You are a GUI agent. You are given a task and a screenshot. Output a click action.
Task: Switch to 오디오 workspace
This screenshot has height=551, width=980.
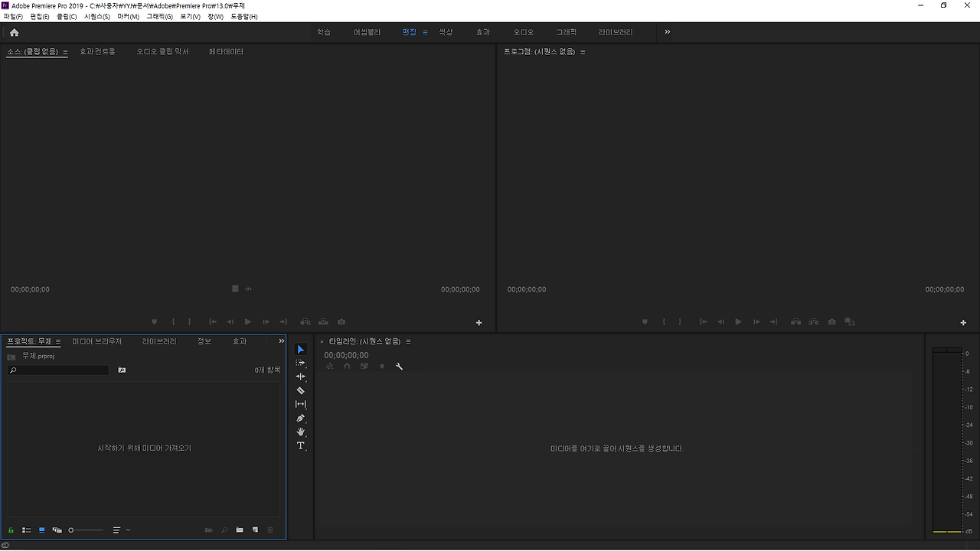point(524,32)
